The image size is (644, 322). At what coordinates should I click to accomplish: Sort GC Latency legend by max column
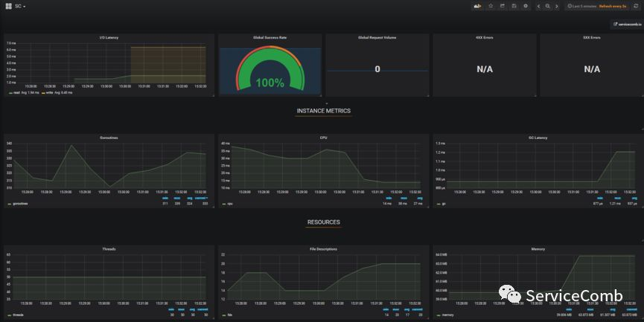617,198
